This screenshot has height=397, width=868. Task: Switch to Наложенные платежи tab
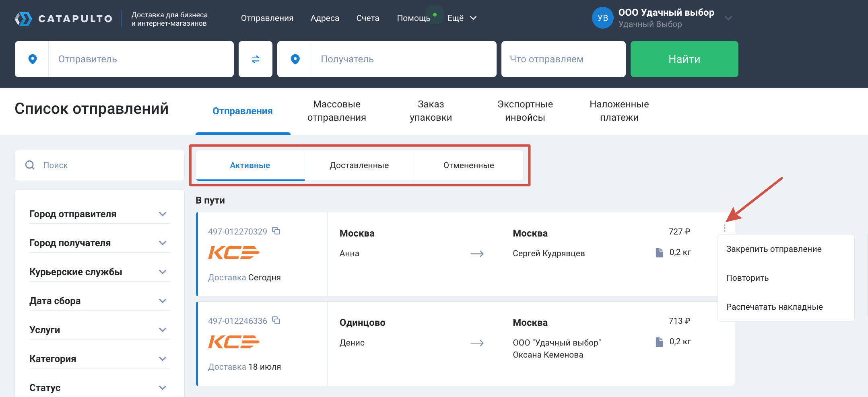coord(619,111)
